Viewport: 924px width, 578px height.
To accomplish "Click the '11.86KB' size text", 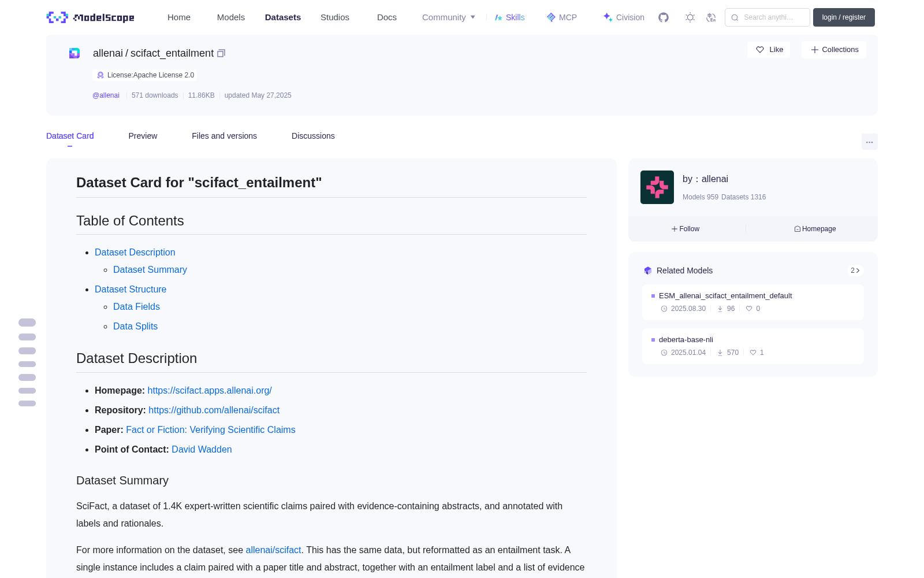I will (x=201, y=95).
